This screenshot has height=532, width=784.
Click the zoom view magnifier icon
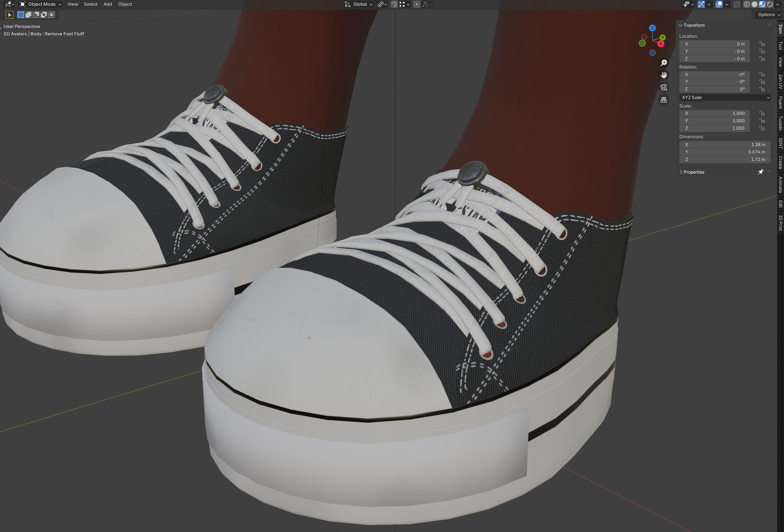point(664,63)
